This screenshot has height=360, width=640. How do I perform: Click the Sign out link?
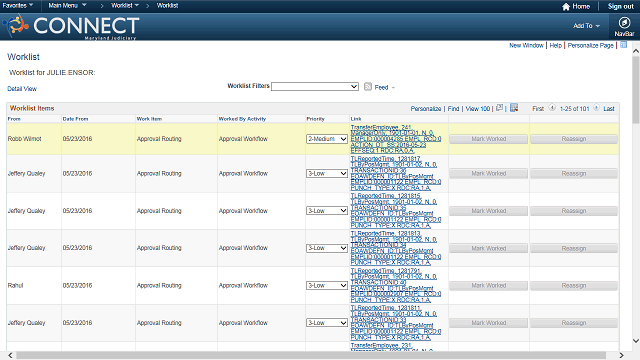coord(620,7)
